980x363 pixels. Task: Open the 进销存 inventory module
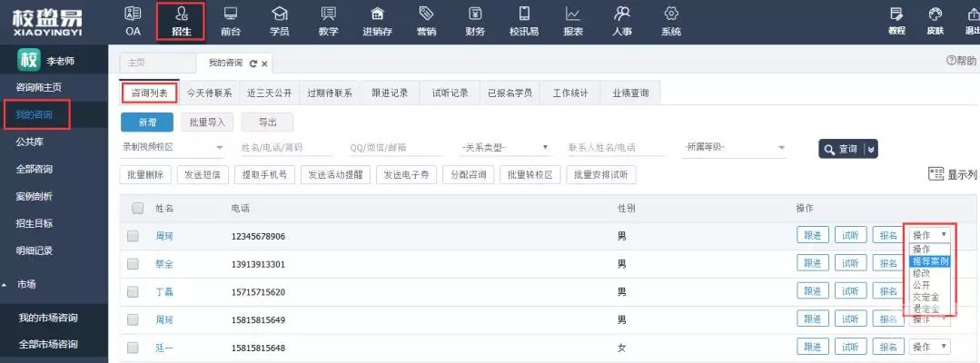377,22
